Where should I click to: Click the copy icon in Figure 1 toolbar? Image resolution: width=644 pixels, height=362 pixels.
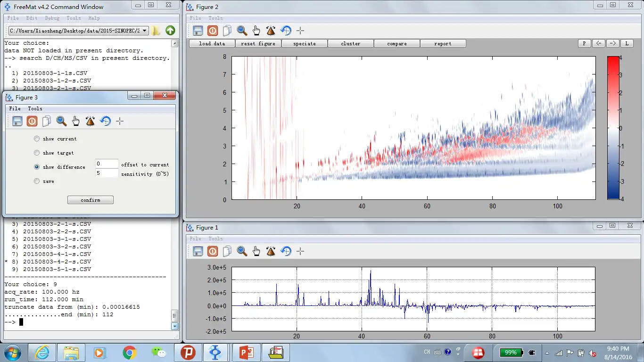pos(227,251)
